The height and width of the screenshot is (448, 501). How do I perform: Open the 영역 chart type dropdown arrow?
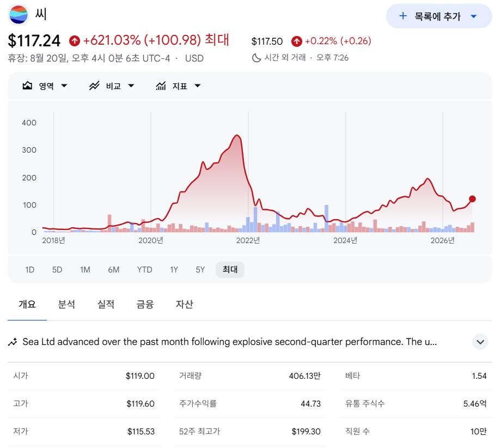click(x=64, y=86)
